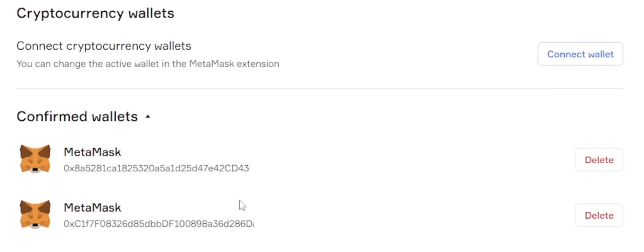
Task: Click the Confirmed wallets heading
Action: (x=77, y=117)
